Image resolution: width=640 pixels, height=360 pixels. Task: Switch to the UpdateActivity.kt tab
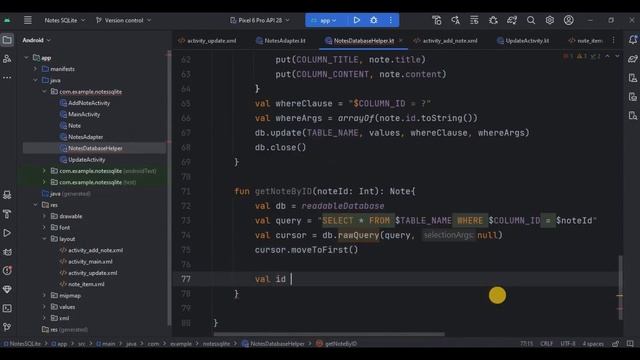pyautogui.click(x=523, y=40)
